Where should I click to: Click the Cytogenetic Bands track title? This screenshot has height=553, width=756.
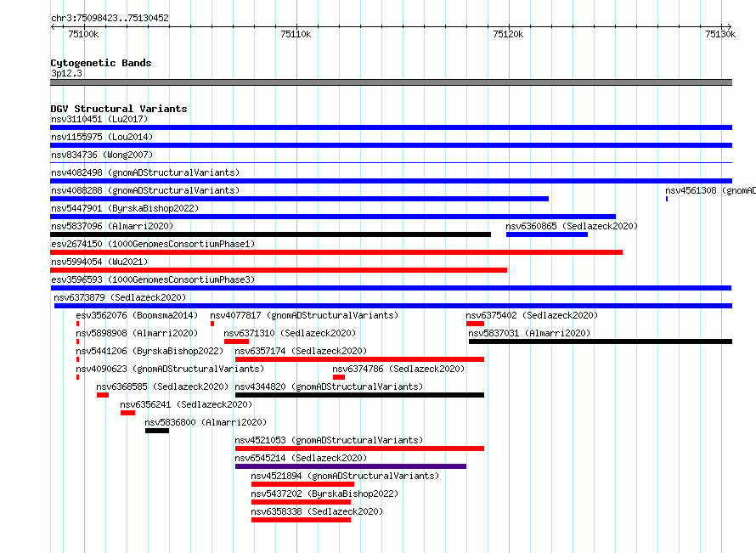pyautogui.click(x=101, y=63)
